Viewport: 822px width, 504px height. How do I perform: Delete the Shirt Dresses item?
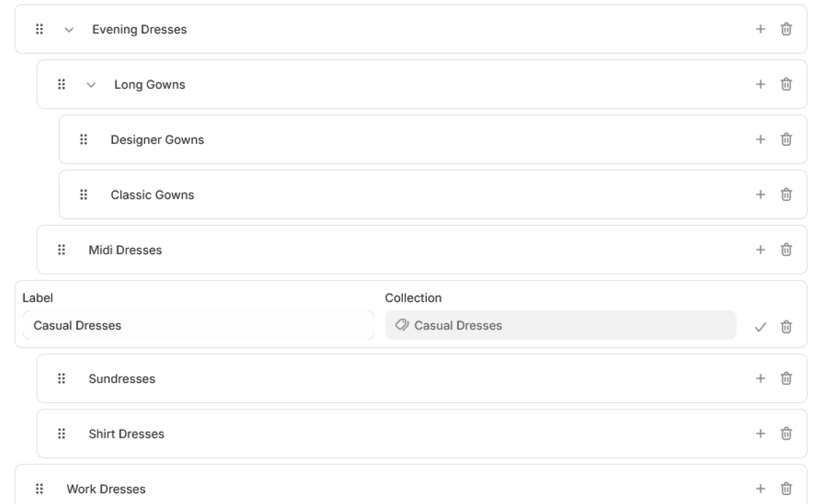786,433
